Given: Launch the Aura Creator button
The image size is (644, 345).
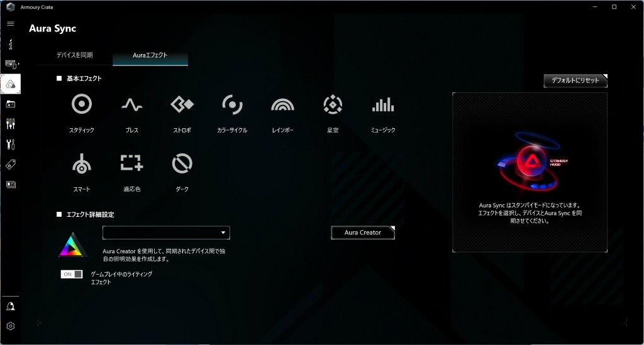Looking at the screenshot, I should coord(363,233).
